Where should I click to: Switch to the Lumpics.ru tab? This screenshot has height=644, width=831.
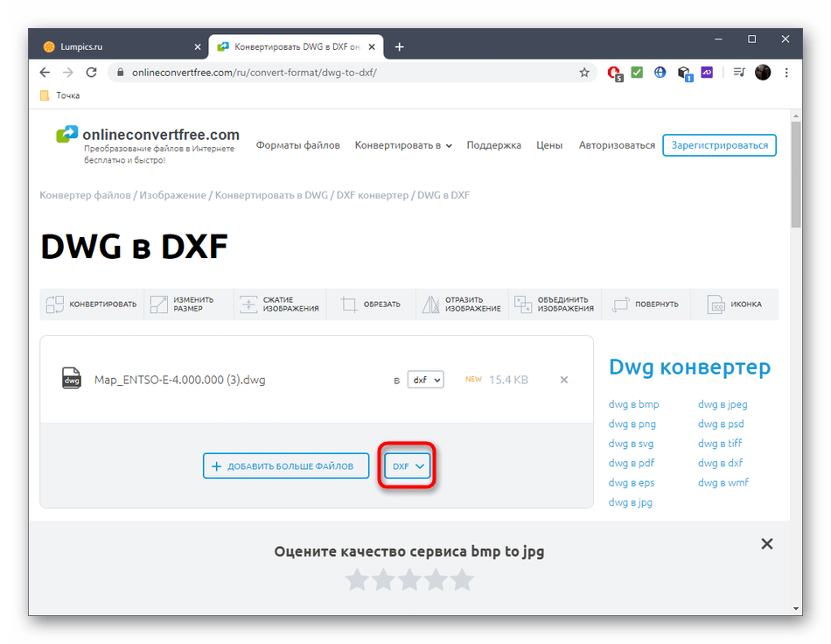pyautogui.click(x=118, y=47)
